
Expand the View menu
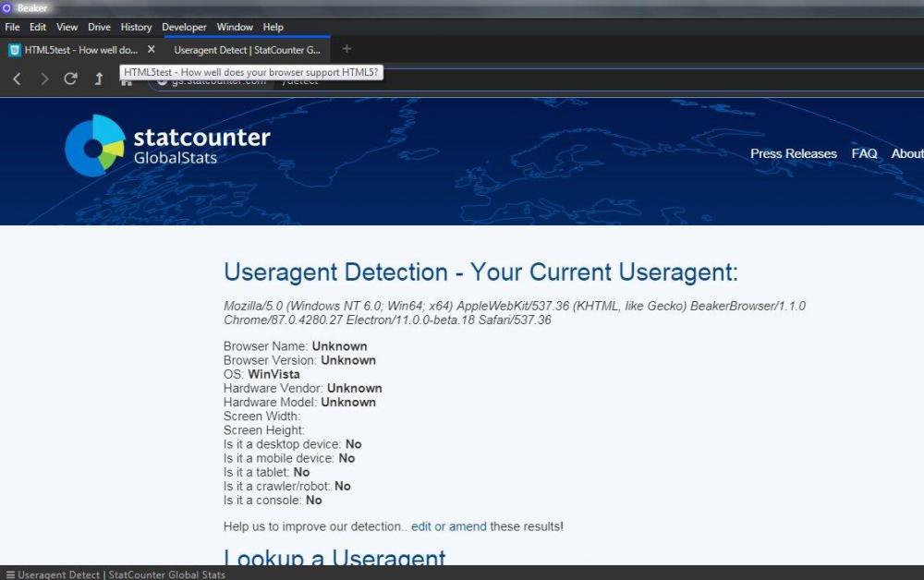[x=67, y=27]
